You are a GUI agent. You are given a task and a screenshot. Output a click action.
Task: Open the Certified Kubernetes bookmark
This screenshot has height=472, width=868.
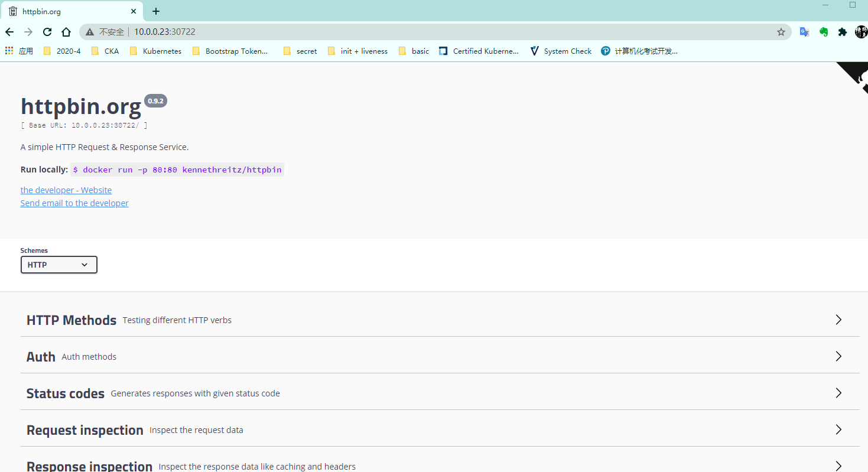[x=479, y=51]
